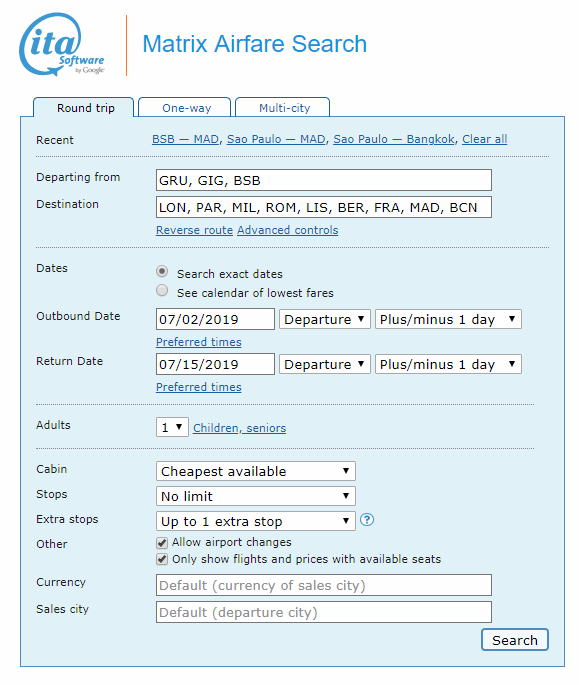Select the Search exact dates radio button

[162, 272]
